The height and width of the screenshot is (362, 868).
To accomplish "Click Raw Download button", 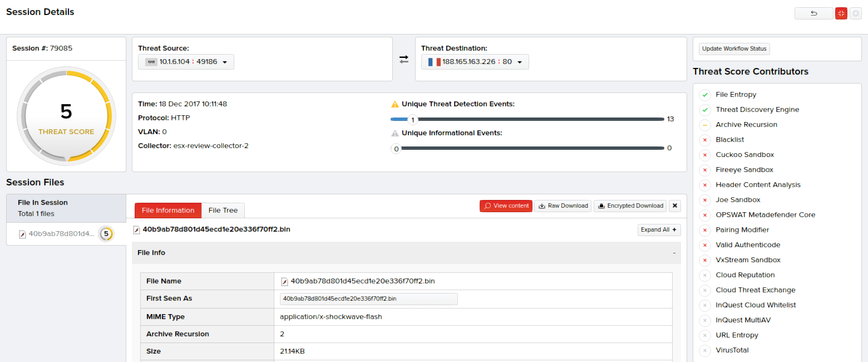I will [x=563, y=206].
